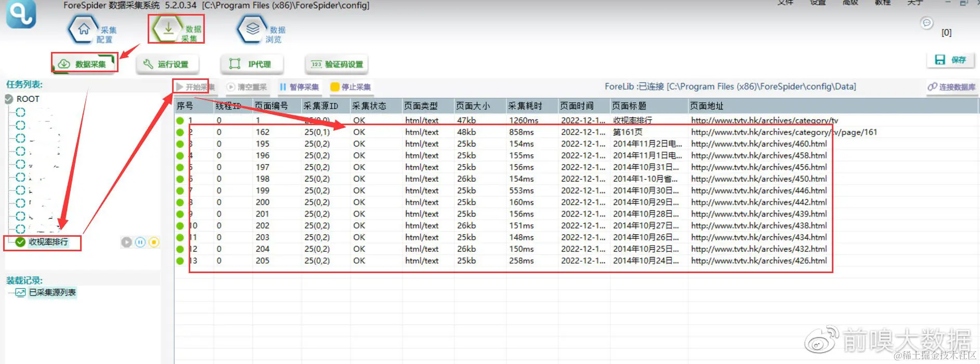
Task: Click the 1260ms collection time cell
Action: pos(524,120)
